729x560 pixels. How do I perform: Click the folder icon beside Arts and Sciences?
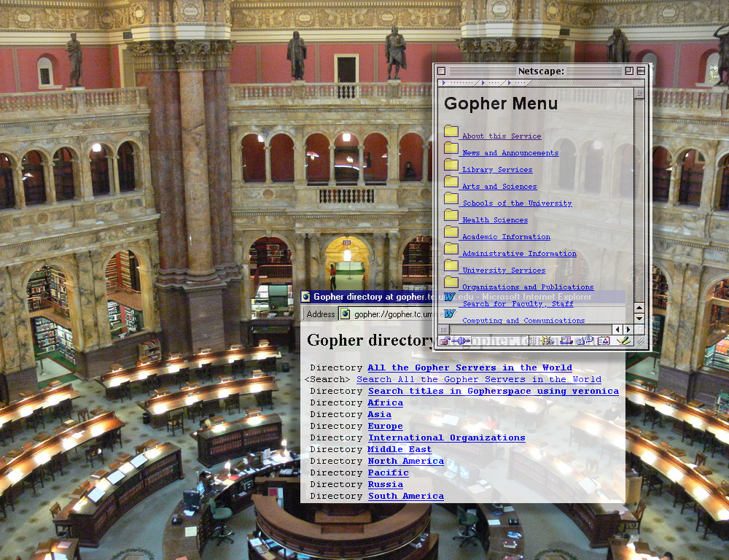pos(451,182)
